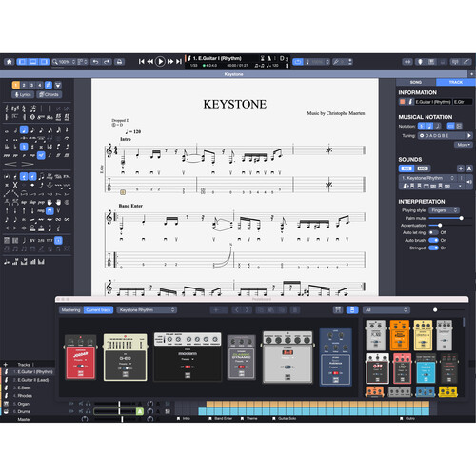Toggle Auto brush switch
The width and height of the screenshot is (476, 476).
pos(433,240)
